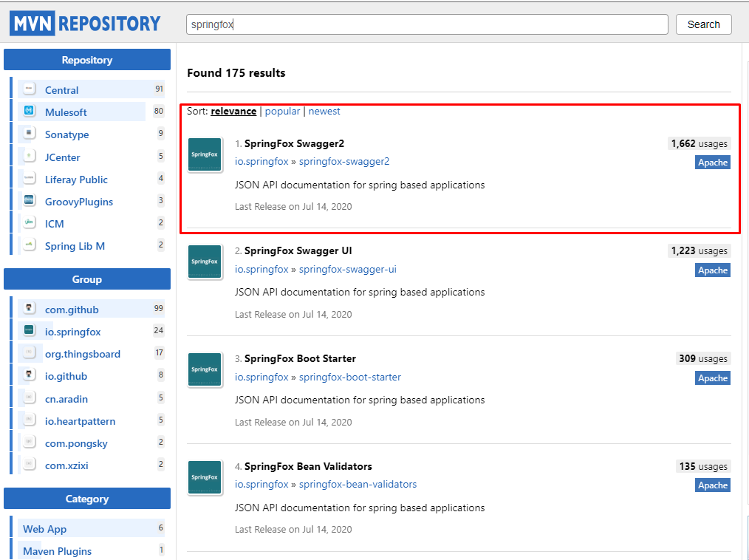
Task: Click the org.thingsboard group icon
Action: [x=29, y=352]
